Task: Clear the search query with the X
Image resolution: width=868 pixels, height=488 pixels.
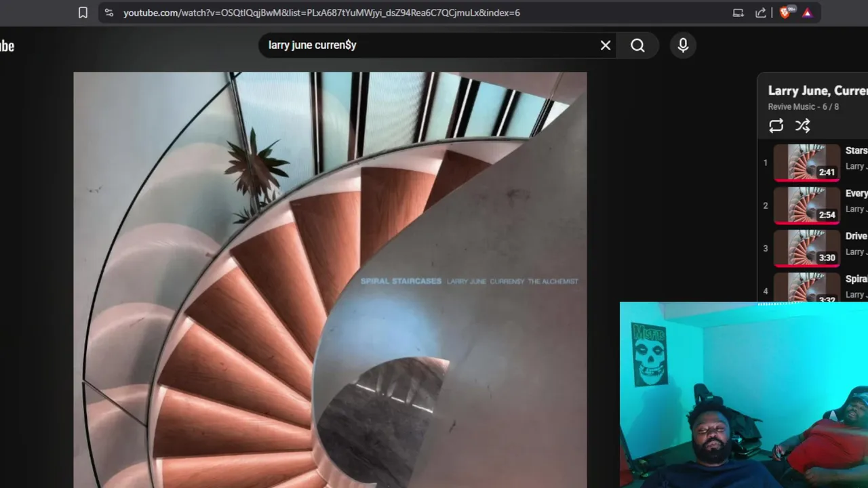Action: click(x=606, y=45)
